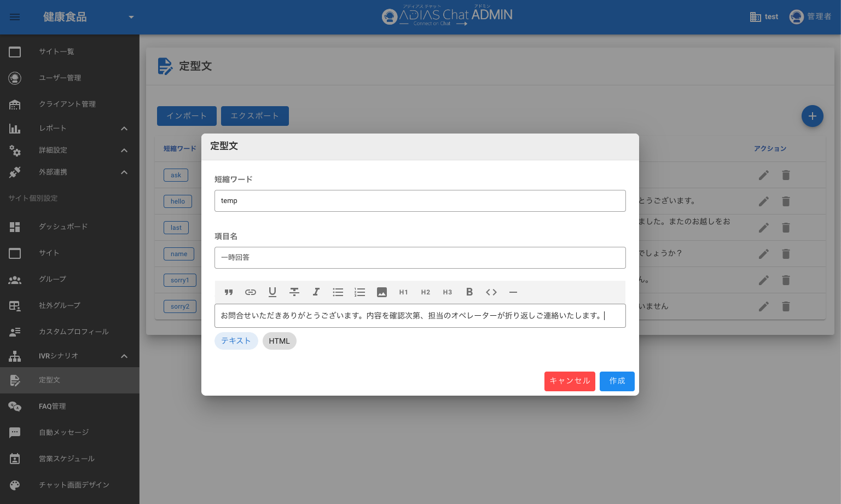Collapse the IVRシナリオ sidebar group

(124, 356)
